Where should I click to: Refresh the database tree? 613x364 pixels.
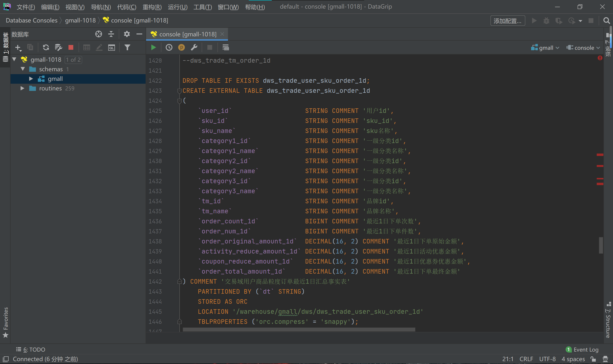(x=46, y=47)
